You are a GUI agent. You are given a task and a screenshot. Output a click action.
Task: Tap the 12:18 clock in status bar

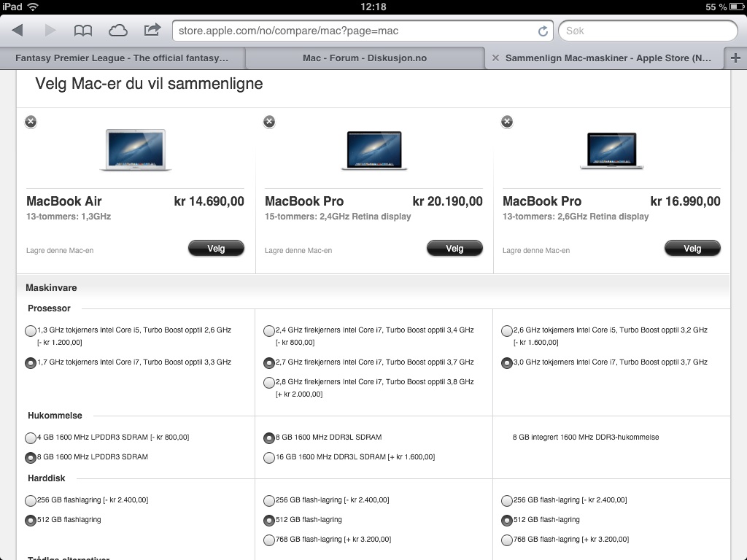tap(373, 7)
